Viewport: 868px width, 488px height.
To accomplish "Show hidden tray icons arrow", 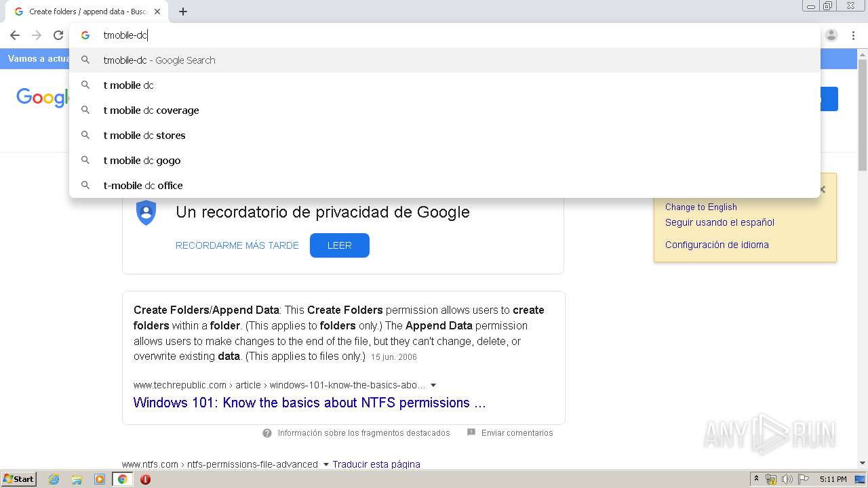I will pos(756,479).
